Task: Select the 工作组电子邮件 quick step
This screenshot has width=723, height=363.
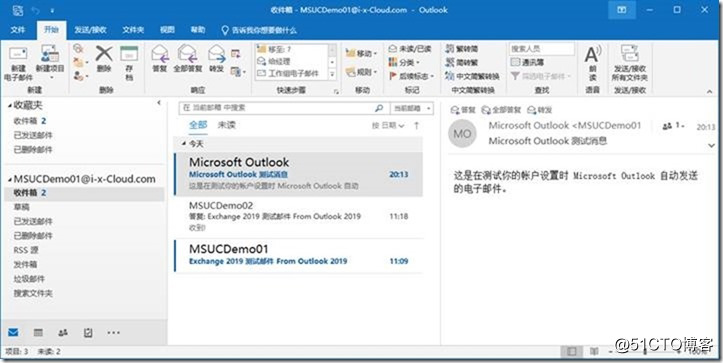Action: coord(292,73)
